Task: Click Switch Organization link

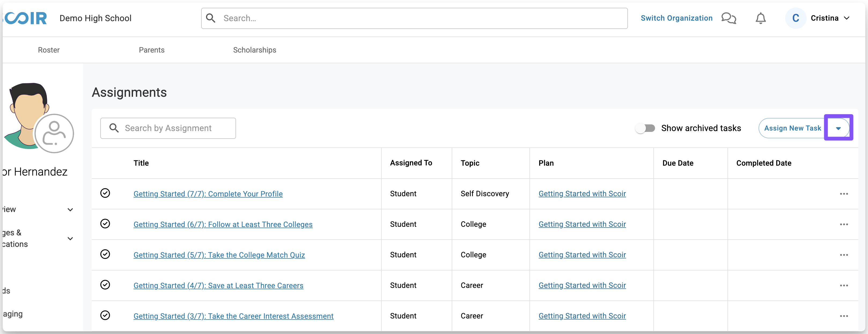Action: (676, 18)
